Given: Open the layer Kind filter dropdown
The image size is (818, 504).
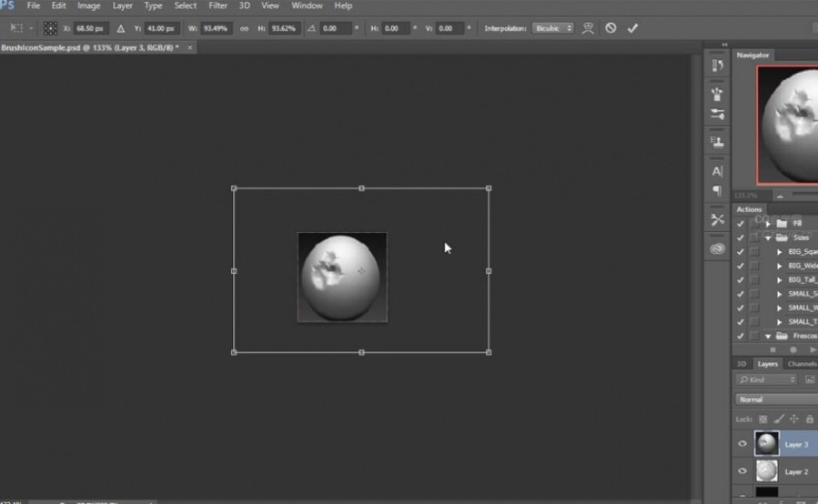Looking at the screenshot, I should [767, 379].
